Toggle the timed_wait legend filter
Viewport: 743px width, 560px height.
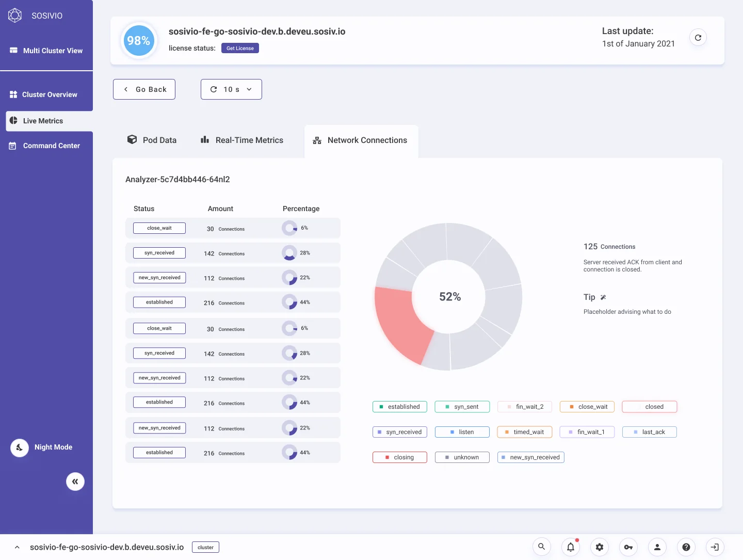[525, 432]
